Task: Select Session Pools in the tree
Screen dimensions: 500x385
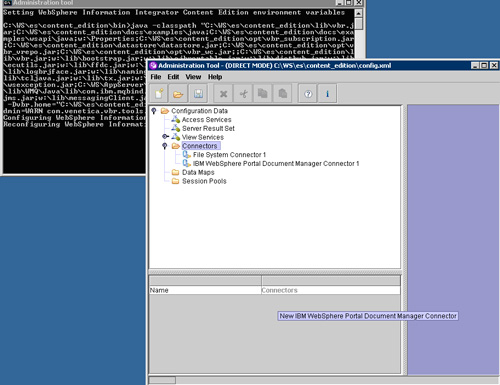Action: (x=204, y=181)
